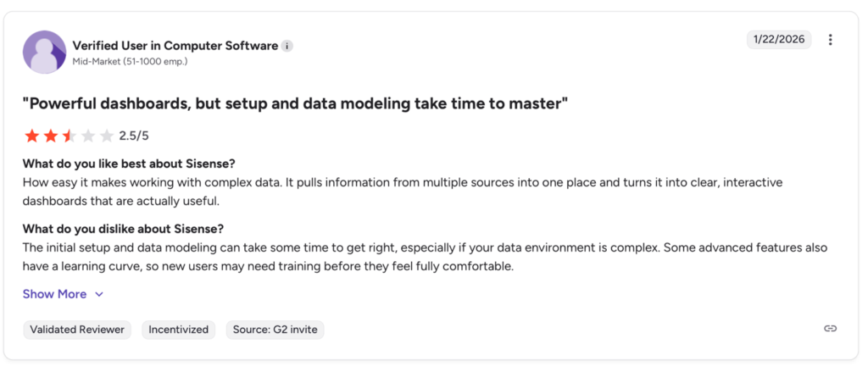The image size is (868, 372).
Task: Open the three-dot review options menu
Action: 830,40
